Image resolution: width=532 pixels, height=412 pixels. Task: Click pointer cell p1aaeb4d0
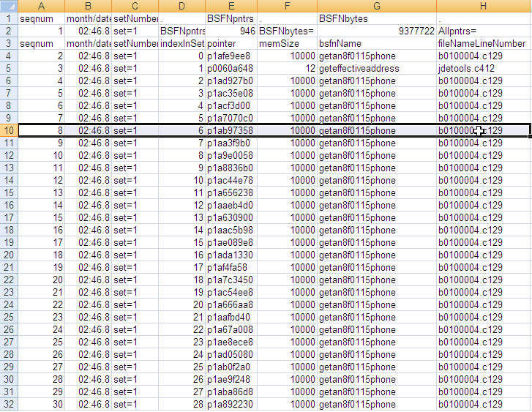click(x=231, y=206)
